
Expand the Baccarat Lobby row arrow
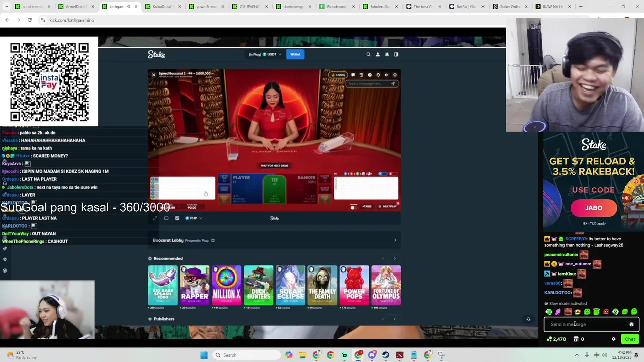coord(395,240)
